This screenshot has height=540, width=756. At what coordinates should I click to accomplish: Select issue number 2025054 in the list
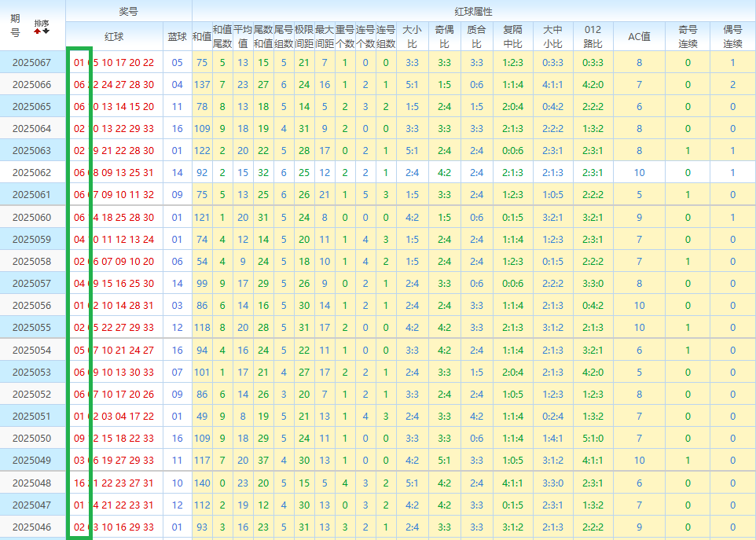(31, 350)
